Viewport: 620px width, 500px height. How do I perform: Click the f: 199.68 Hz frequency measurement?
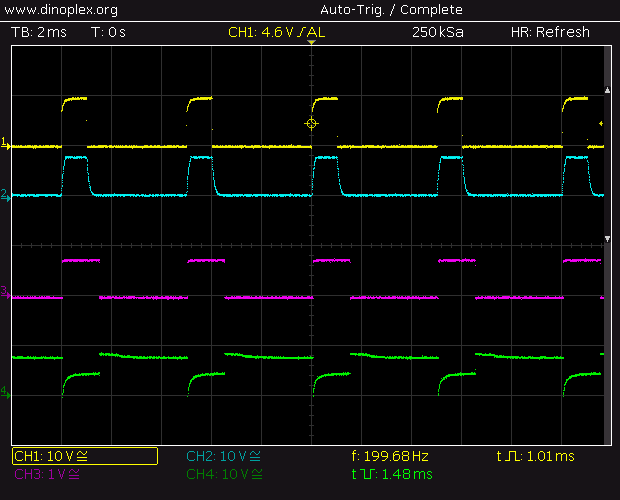click(x=390, y=456)
